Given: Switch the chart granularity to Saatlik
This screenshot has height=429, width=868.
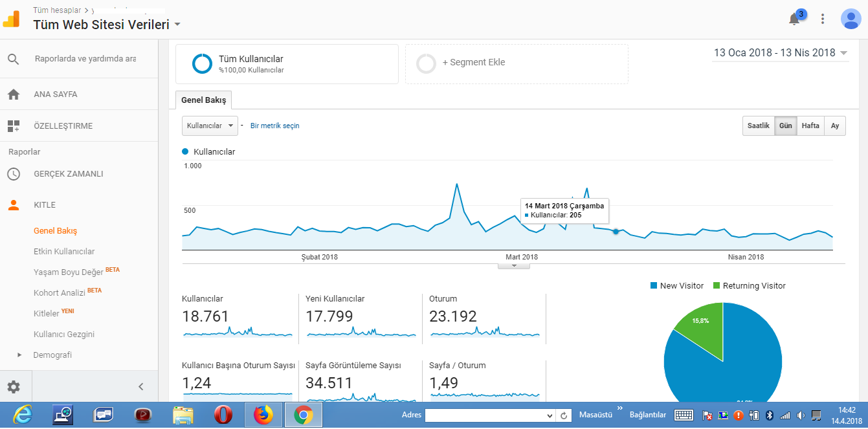Looking at the screenshot, I should pyautogui.click(x=759, y=126).
